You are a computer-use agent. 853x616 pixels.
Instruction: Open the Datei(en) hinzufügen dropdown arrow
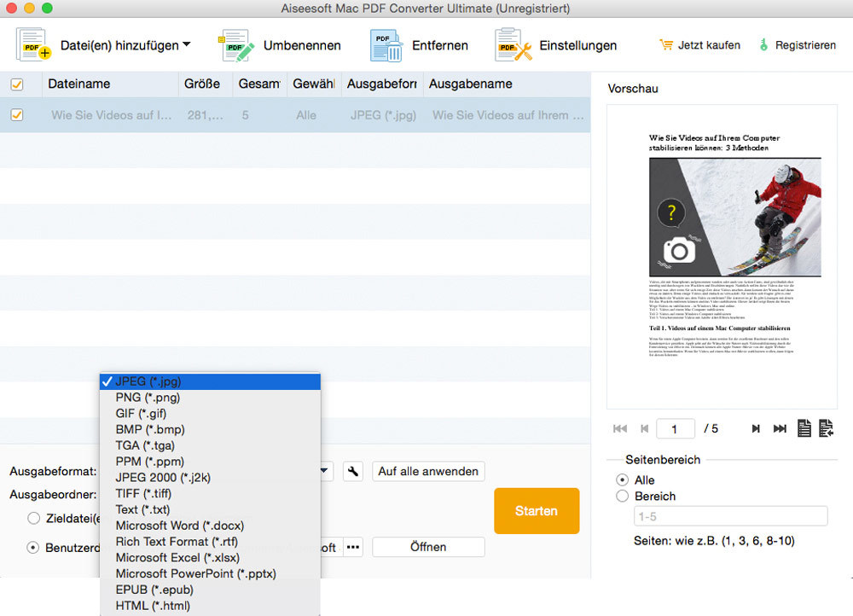point(187,44)
